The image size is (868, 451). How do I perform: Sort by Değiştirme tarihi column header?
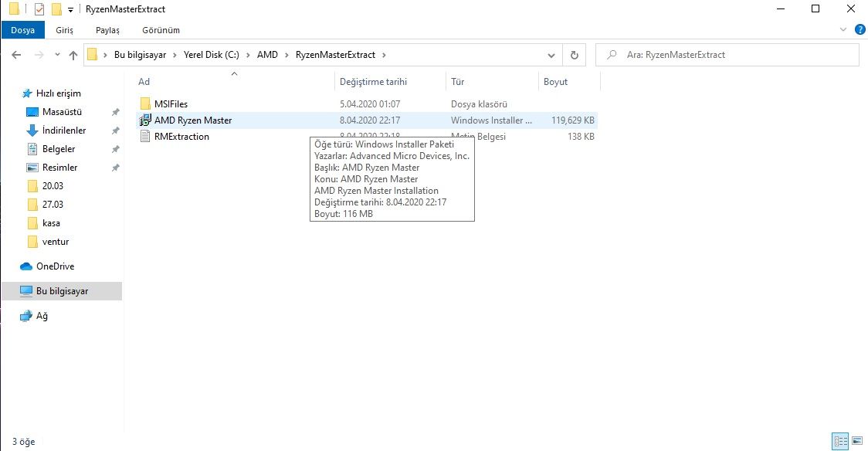(373, 81)
